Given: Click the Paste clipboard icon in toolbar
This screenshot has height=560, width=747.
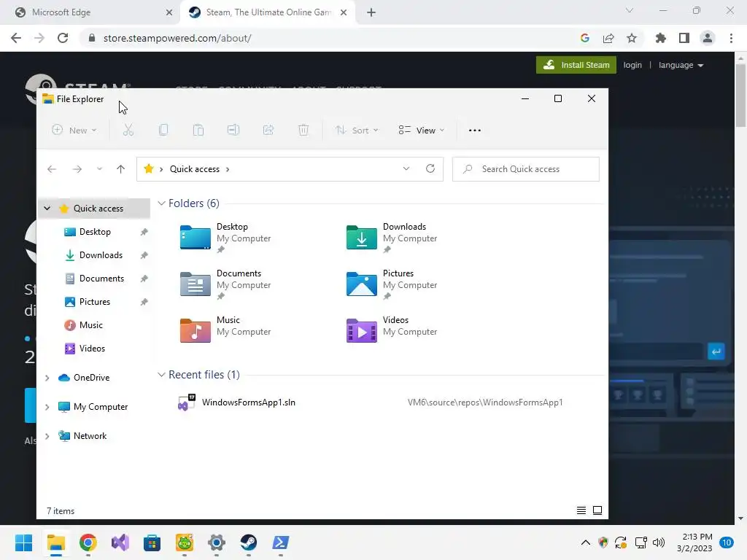Looking at the screenshot, I should 198,130.
